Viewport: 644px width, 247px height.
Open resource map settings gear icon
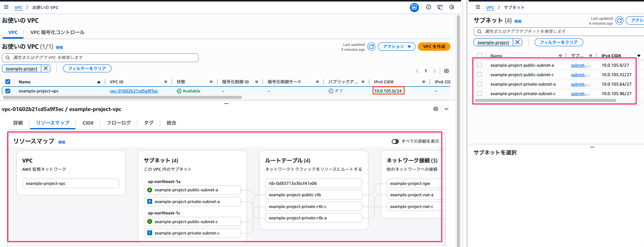point(436,109)
